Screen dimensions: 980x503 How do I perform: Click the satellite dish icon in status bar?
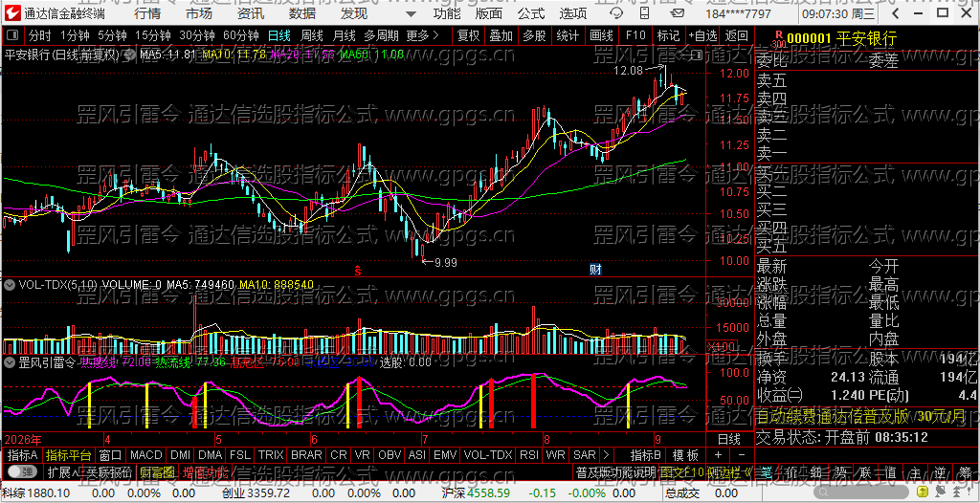coord(941,492)
